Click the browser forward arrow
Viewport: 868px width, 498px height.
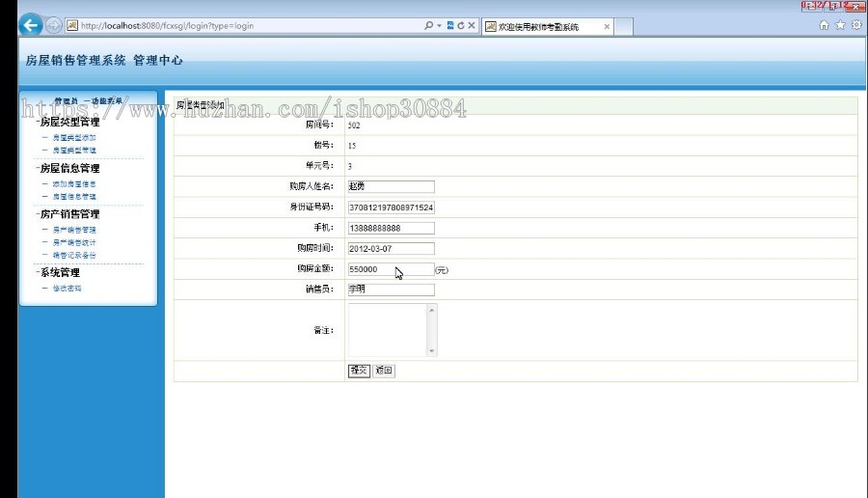(x=53, y=25)
